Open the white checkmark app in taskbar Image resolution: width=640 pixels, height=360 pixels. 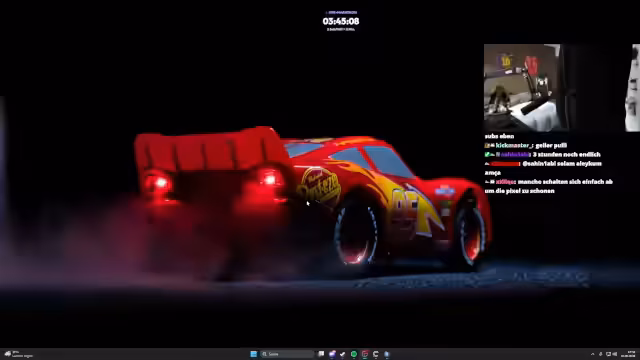[x=343, y=354]
